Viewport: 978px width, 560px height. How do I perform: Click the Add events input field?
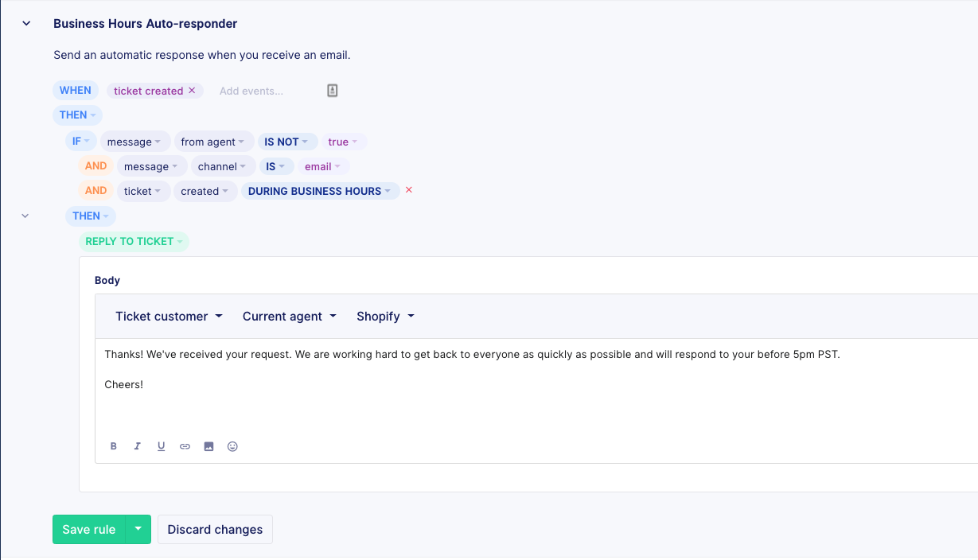click(x=251, y=91)
